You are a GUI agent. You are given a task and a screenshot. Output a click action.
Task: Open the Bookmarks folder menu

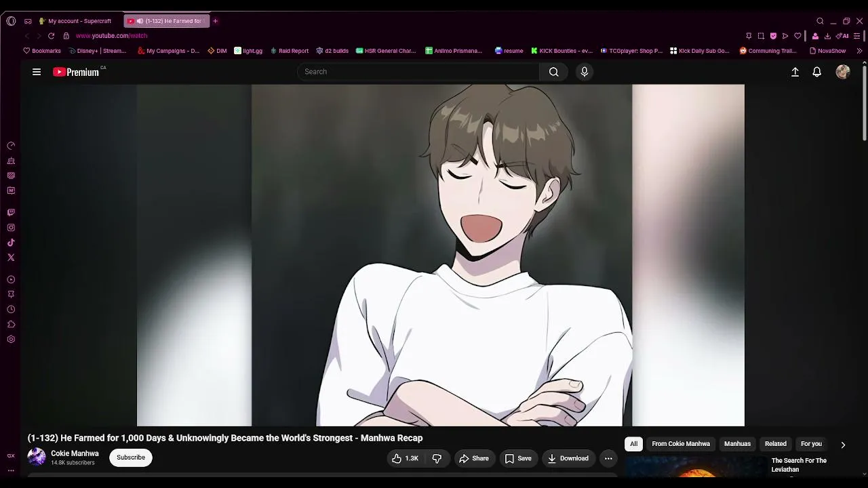[x=42, y=51]
